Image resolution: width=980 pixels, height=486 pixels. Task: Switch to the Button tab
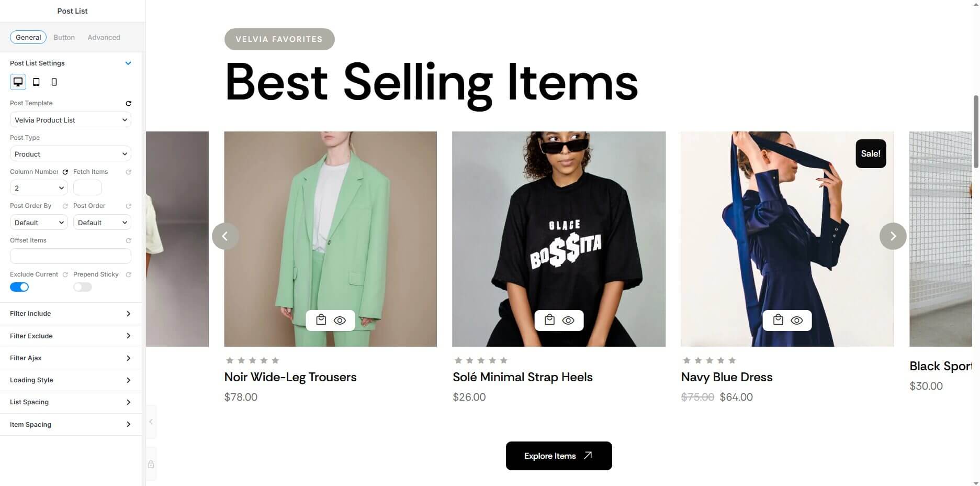coord(64,37)
